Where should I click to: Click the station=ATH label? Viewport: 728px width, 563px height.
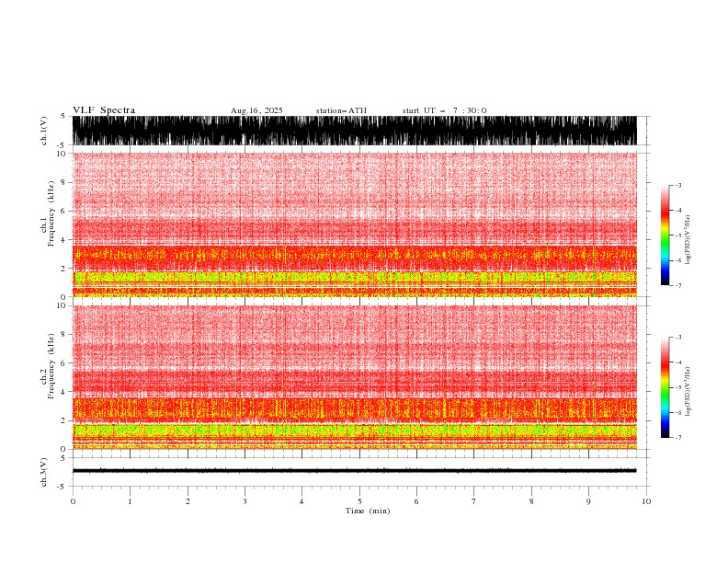click(341, 110)
